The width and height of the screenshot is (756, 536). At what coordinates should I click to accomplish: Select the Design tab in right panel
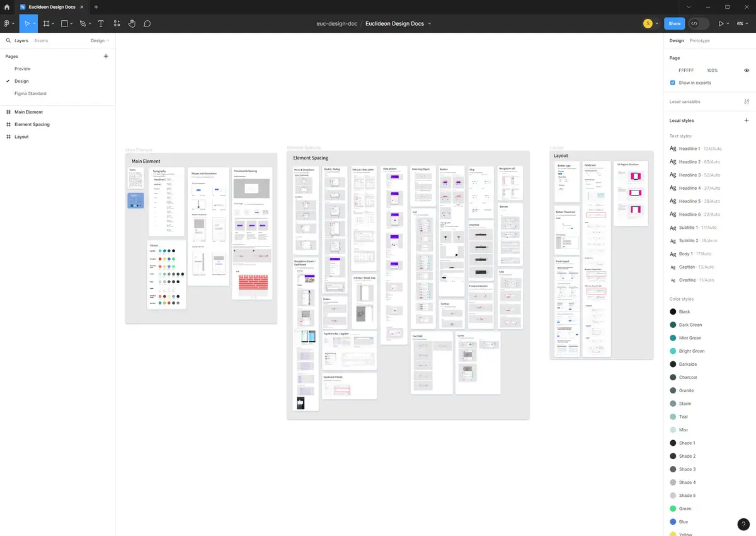pyautogui.click(x=677, y=40)
